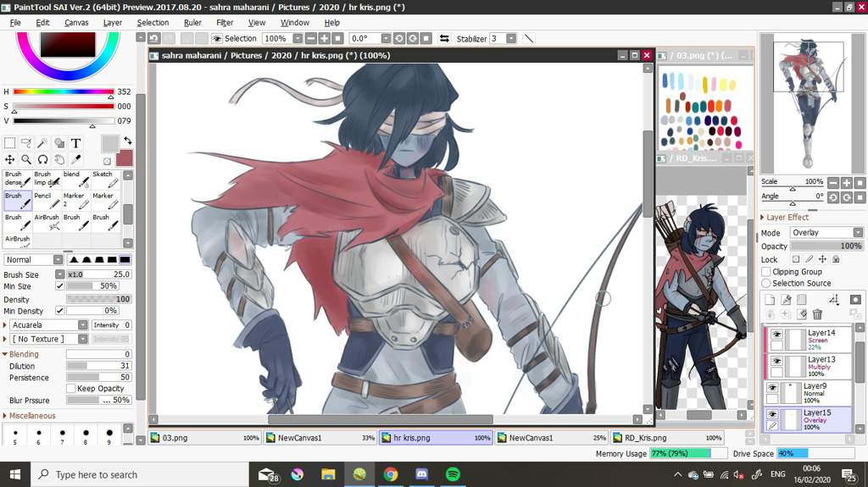Enable Clipping Group checkbox
Screen dimensions: 868x487
click(766, 271)
